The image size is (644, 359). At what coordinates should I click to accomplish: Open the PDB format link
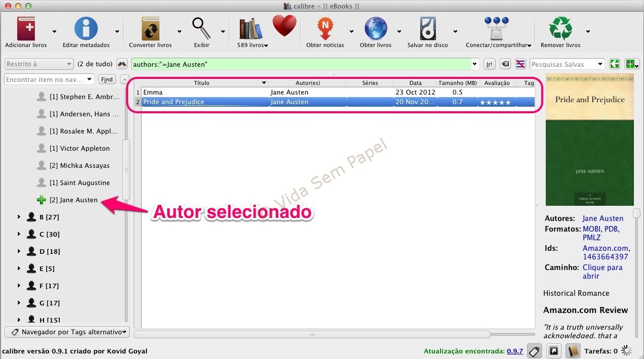[610, 229]
